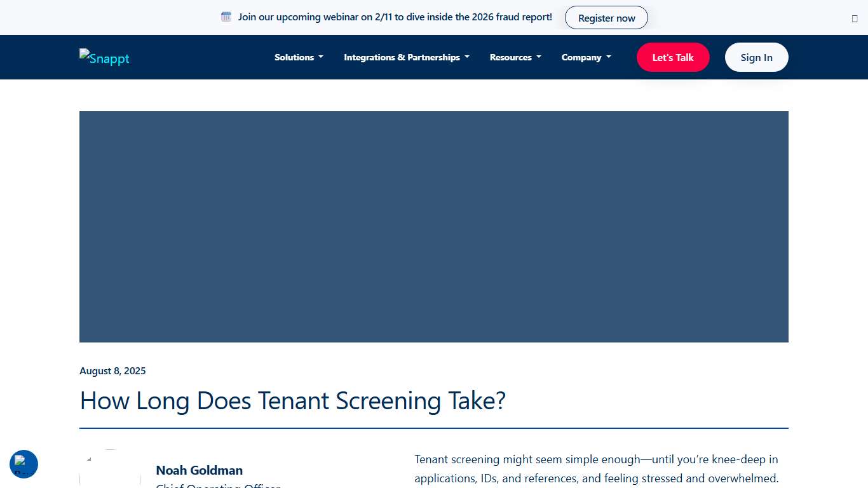Click the hero banner image above the article title
This screenshot has height=488, width=868.
pyautogui.click(x=433, y=226)
